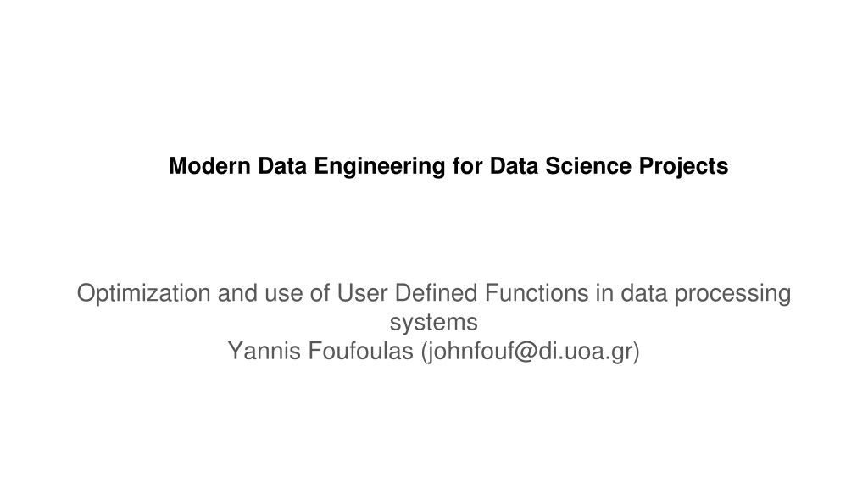Click the word "User" in the subtitle
This screenshot has width=868, height=488.
click(x=362, y=293)
